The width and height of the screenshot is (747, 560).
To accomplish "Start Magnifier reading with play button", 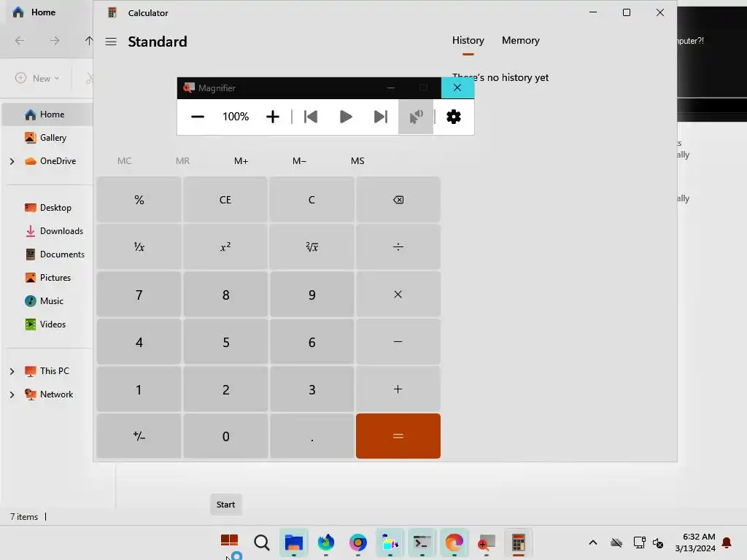I will tap(345, 117).
